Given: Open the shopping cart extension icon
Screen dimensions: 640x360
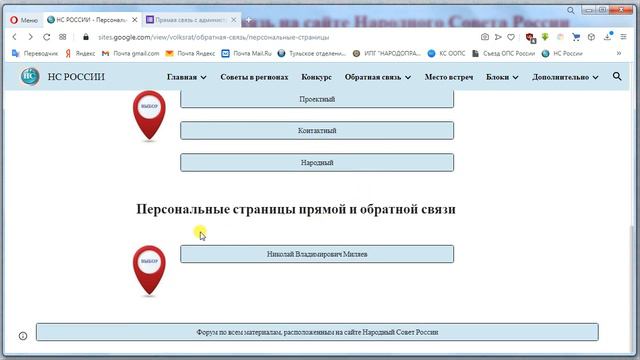Looking at the screenshot, I should (x=576, y=37).
